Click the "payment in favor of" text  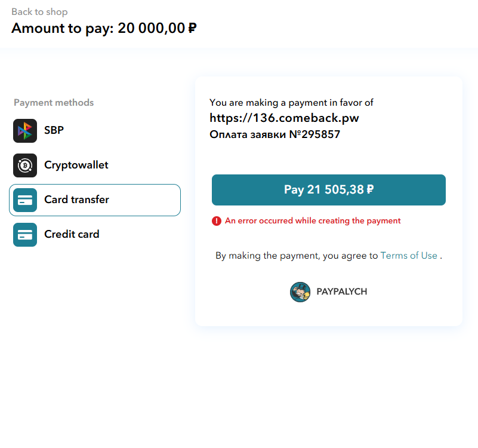point(291,103)
